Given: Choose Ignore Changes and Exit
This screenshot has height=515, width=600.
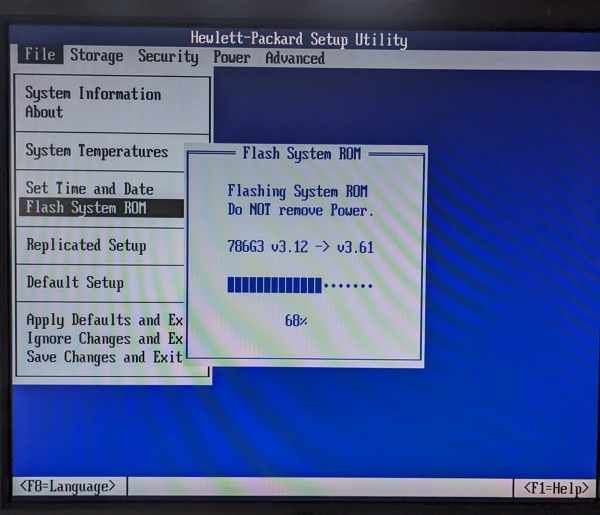Looking at the screenshot, I should pyautogui.click(x=104, y=339).
